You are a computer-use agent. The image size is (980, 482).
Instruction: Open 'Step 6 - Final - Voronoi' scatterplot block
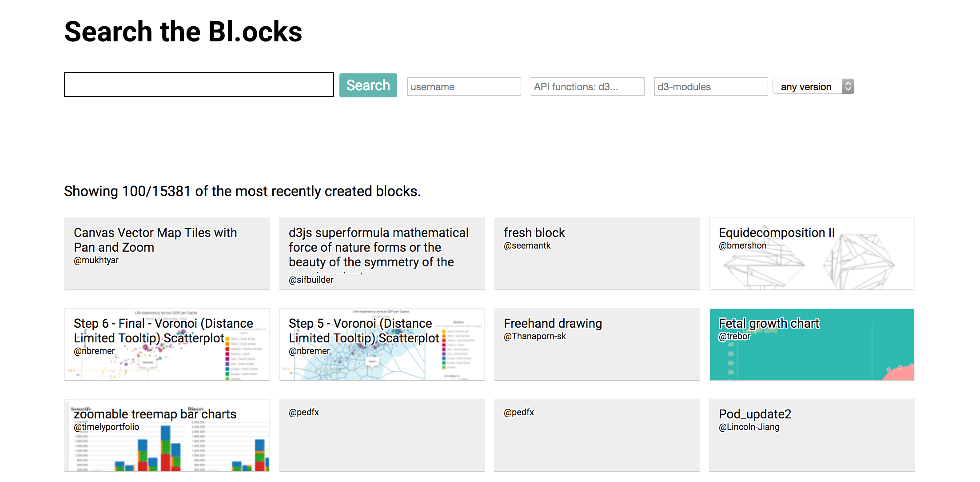tap(167, 345)
